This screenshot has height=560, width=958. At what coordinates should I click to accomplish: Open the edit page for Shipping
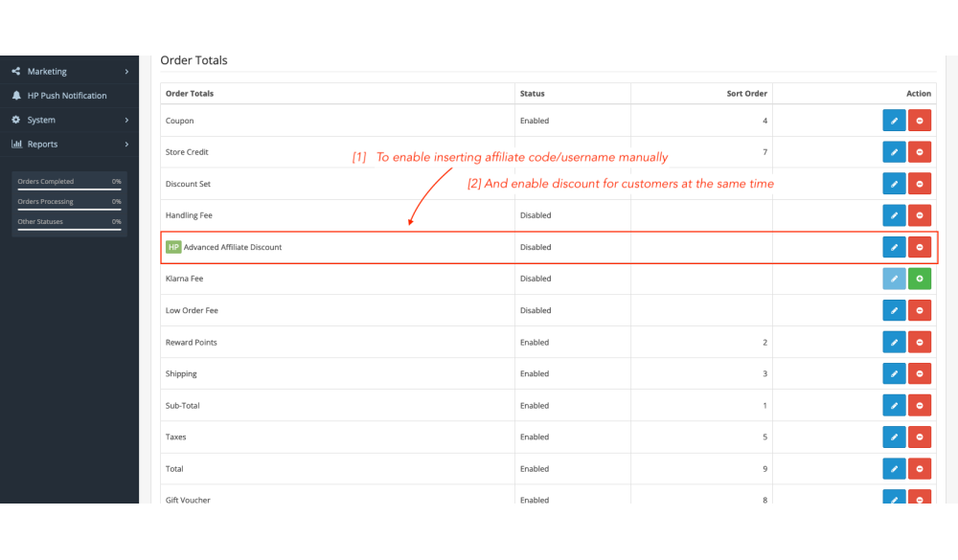(893, 373)
